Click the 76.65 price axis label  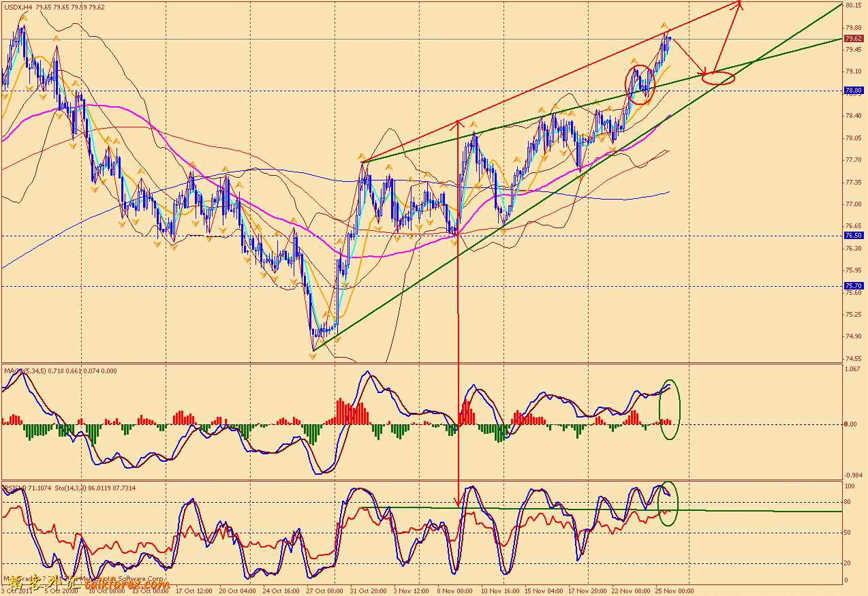pos(855,226)
